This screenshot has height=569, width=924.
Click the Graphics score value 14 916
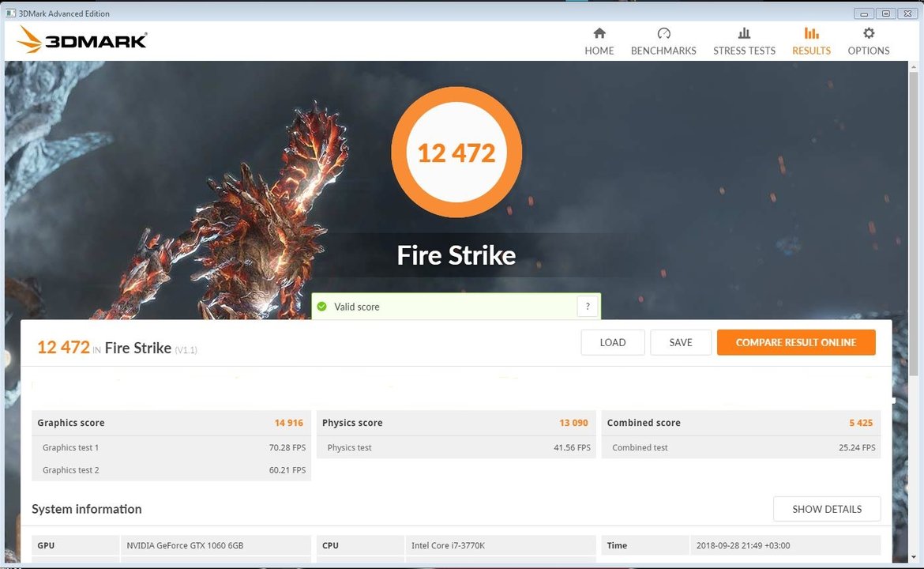pos(289,423)
